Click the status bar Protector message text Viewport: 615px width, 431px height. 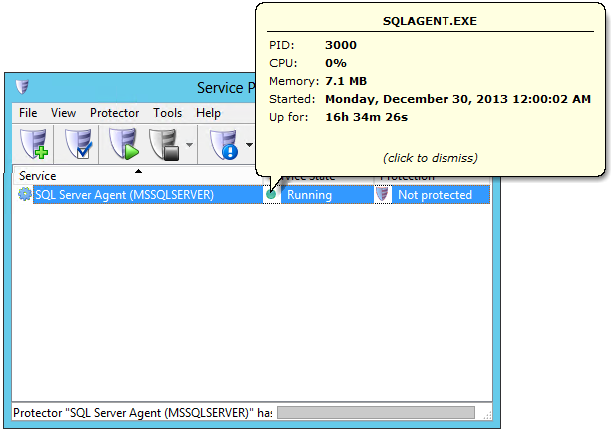[142, 413]
